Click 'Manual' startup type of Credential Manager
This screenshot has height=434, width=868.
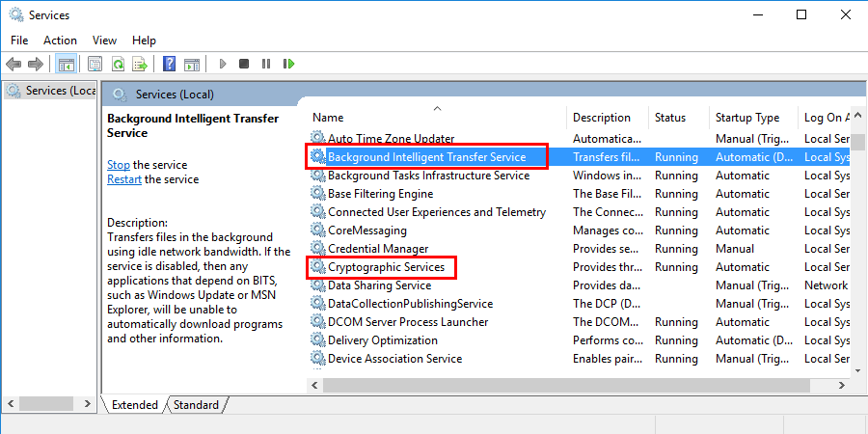click(x=735, y=249)
